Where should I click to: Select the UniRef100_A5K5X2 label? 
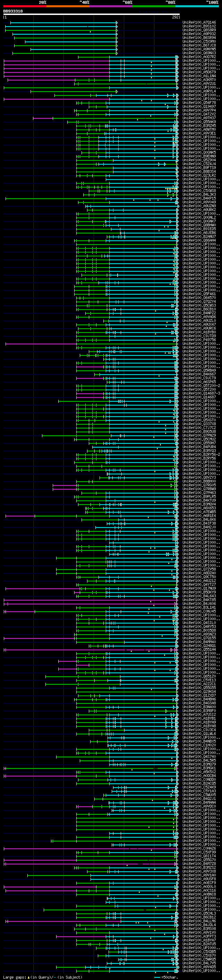coord(199,772)
